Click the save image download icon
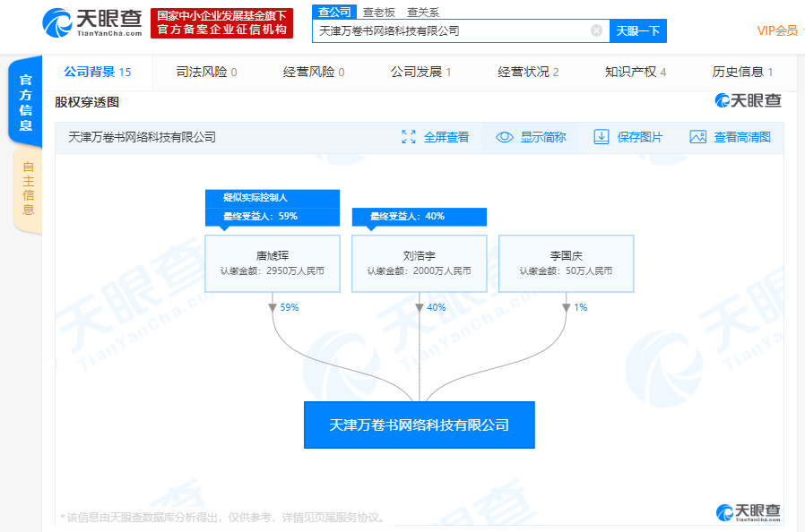The width and height of the screenshot is (805, 532). coord(602,137)
